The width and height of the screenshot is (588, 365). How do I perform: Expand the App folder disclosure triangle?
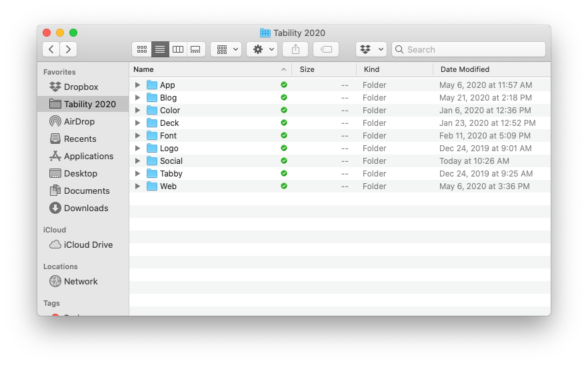pos(137,85)
